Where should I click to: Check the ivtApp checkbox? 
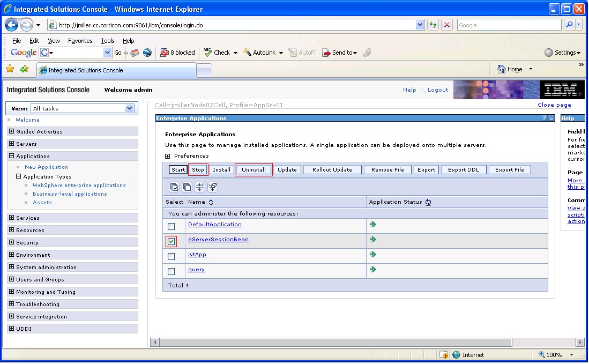(172, 257)
